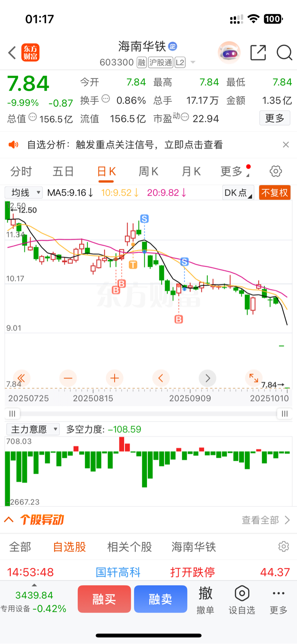This screenshot has height=644, width=297.
Task: Switch to the 五日 tab
Action: (63, 171)
